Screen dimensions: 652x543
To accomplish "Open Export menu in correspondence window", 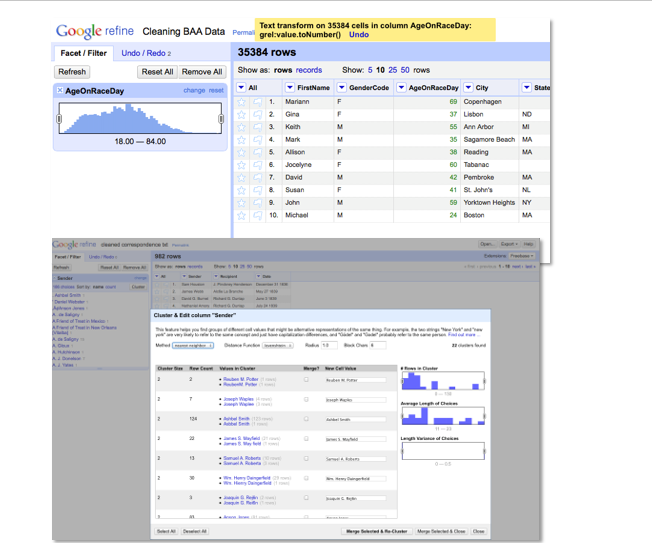I will point(509,244).
